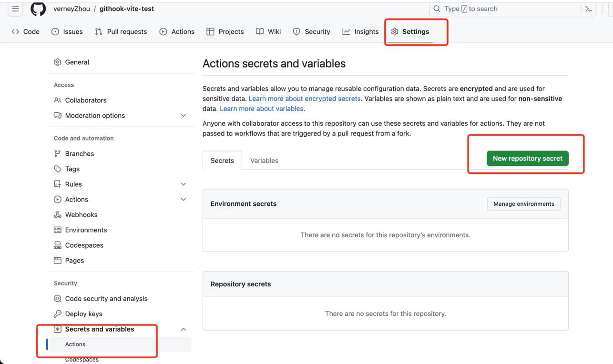Open the command palette icon
Screen dimensions: 613x364
(588, 9)
